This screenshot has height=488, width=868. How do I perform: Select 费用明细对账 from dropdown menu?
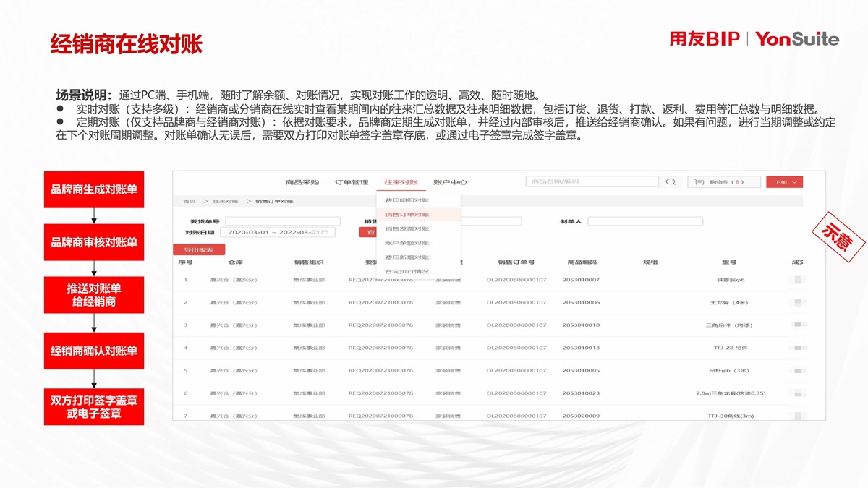407,200
